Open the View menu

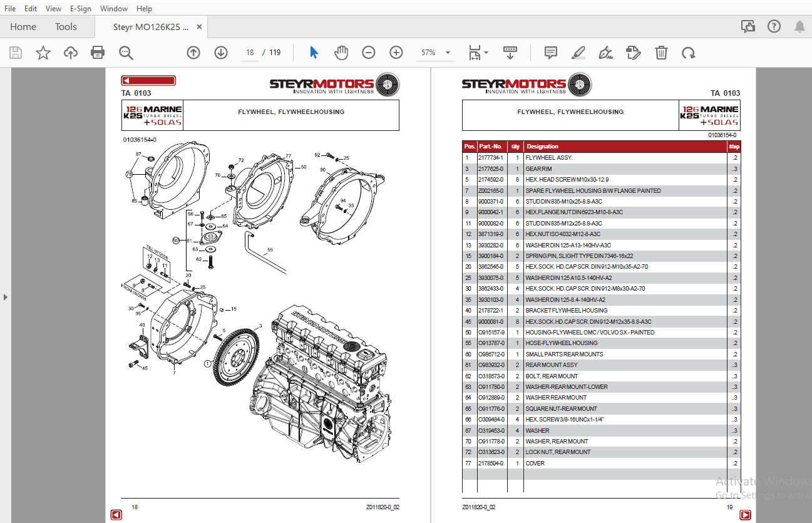(x=54, y=9)
